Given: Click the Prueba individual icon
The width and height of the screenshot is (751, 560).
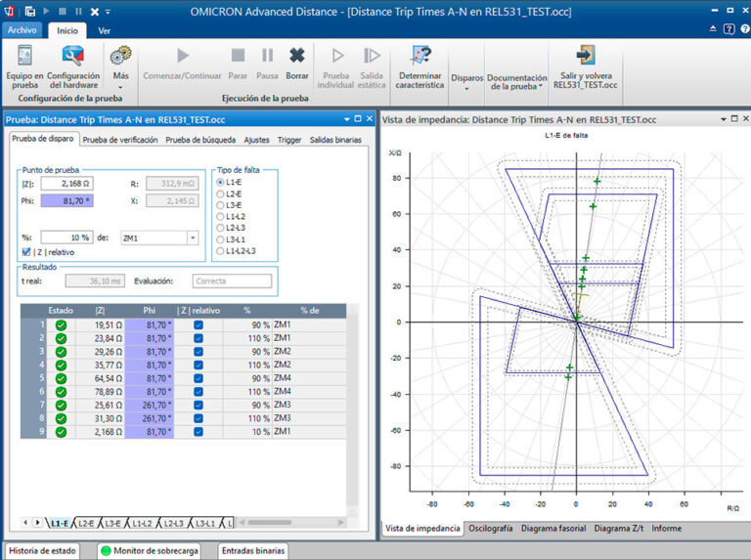Looking at the screenshot, I should (x=337, y=56).
